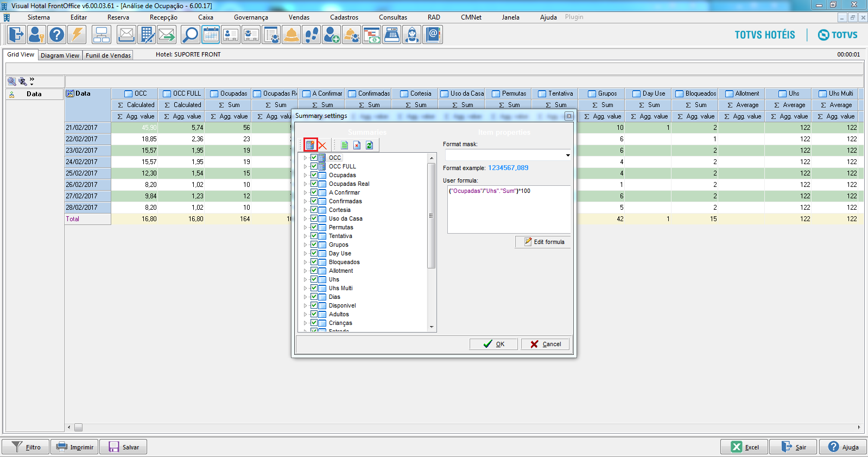Viewport: 868px width, 457px height.
Task: Expand the Disponivel tree node
Action: click(x=305, y=305)
